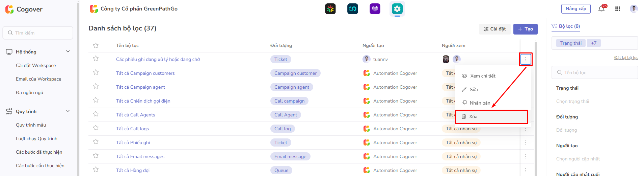Click the 'Người xem' column header
The image size is (644, 176).
click(454, 45)
